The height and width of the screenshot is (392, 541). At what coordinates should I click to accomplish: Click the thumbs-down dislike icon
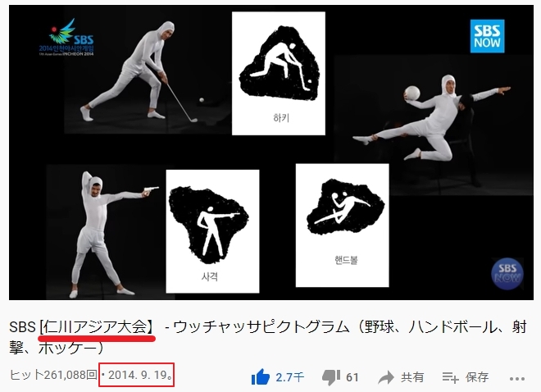pyautogui.click(x=331, y=378)
